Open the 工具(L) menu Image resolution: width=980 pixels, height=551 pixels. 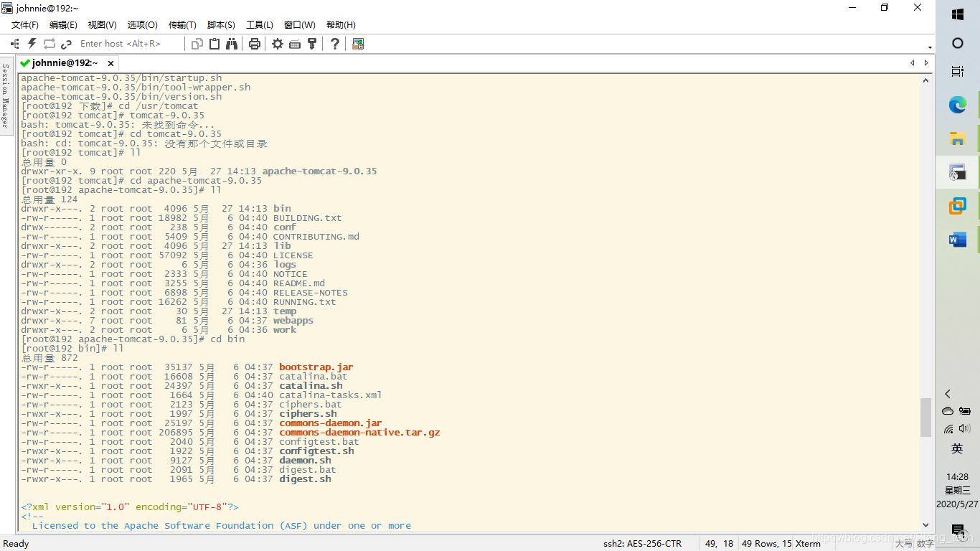[x=260, y=24]
